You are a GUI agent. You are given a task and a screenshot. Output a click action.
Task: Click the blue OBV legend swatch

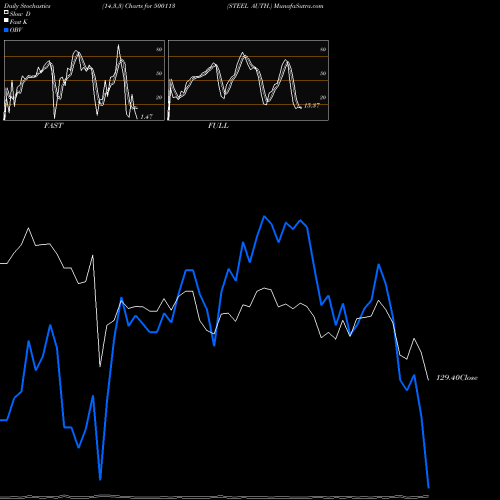(x=6, y=30)
